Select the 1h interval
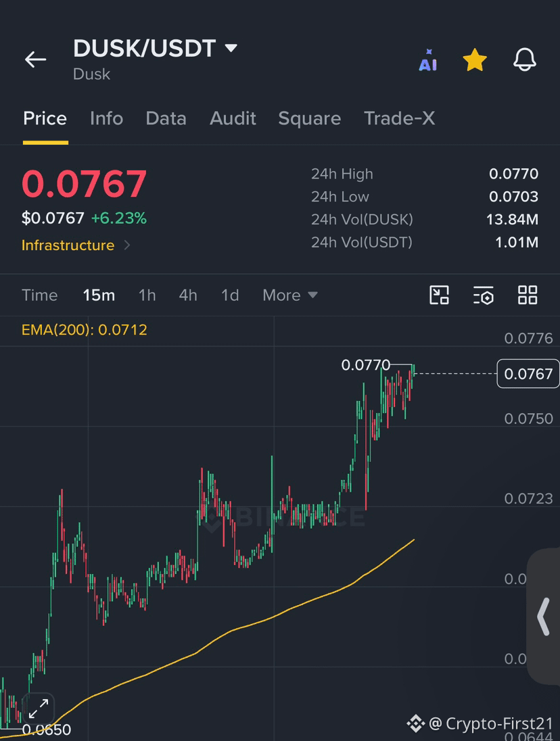Screen dimensions: 560x741 click(x=147, y=295)
